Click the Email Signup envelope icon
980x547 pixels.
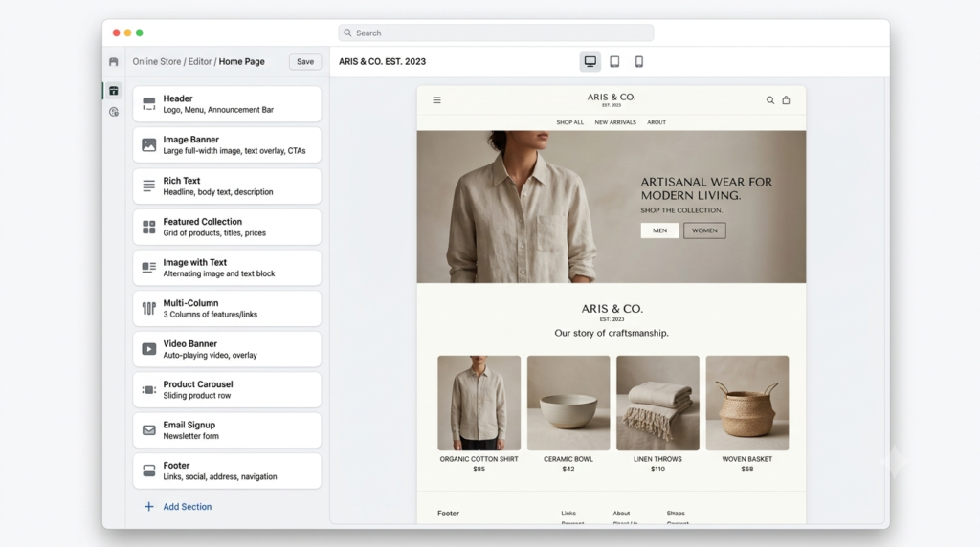pyautogui.click(x=148, y=430)
